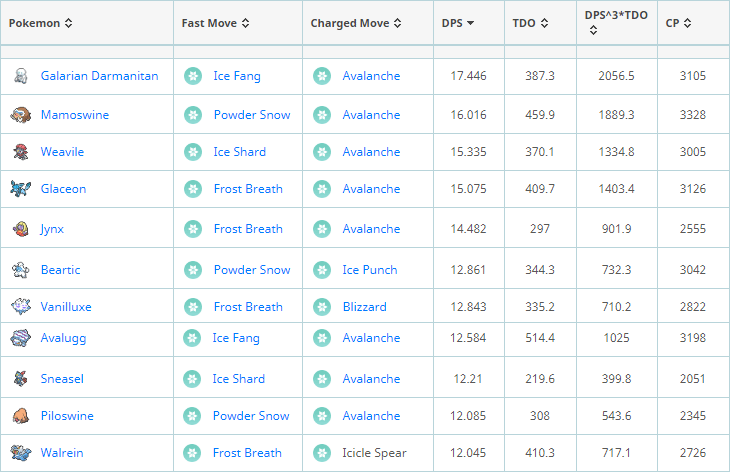The height and width of the screenshot is (472, 730).
Task: Open Glaceon Pokemon link
Action: (x=63, y=189)
